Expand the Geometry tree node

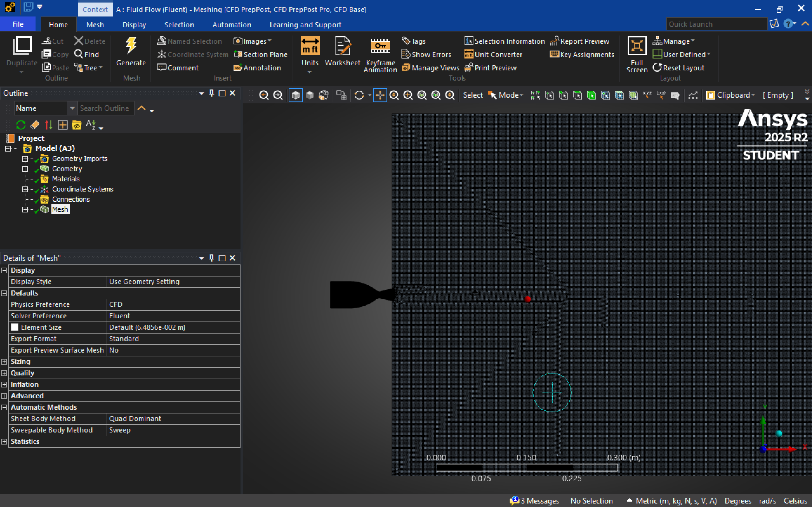point(25,169)
